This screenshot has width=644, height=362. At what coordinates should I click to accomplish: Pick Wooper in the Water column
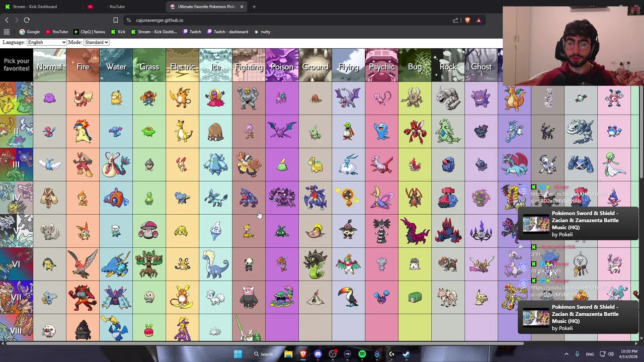click(116, 132)
